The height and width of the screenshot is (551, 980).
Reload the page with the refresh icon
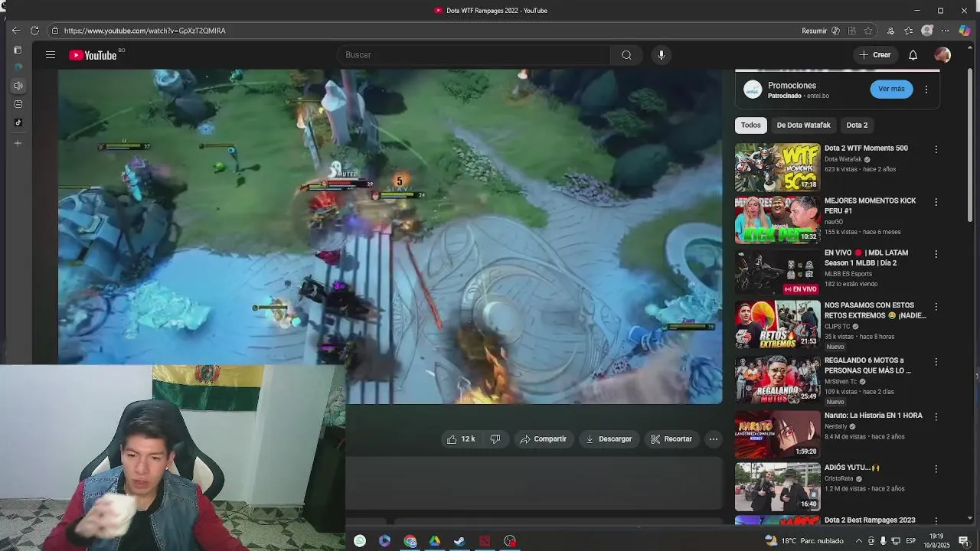pyautogui.click(x=34, y=31)
